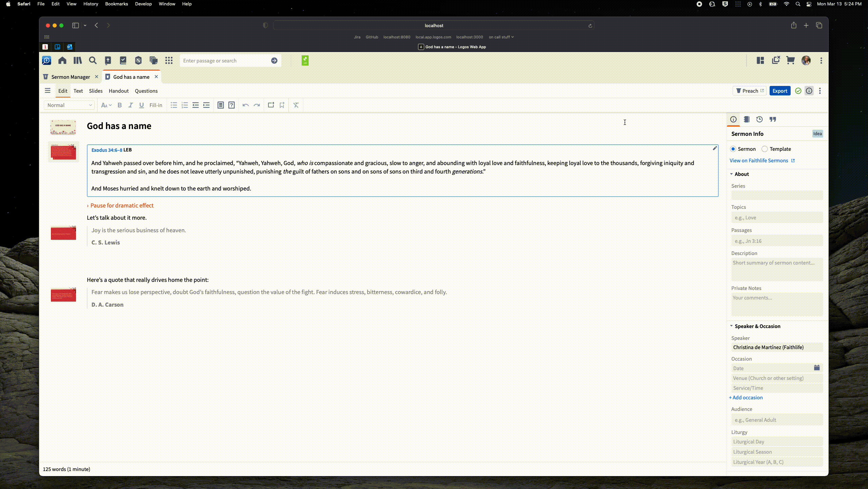Expand the Speaker and Occasion section
868x489 pixels.
click(732, 326)
